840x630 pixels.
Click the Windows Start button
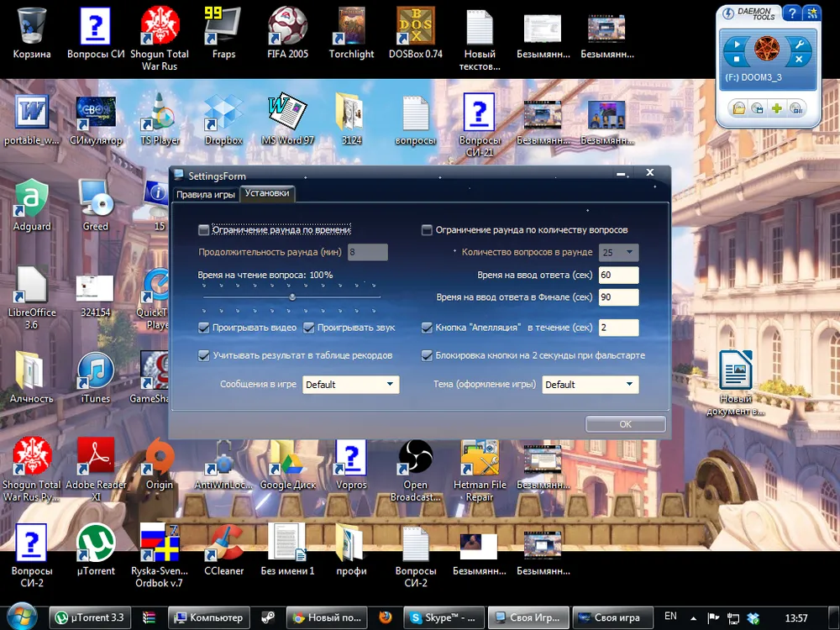point(23,616)
